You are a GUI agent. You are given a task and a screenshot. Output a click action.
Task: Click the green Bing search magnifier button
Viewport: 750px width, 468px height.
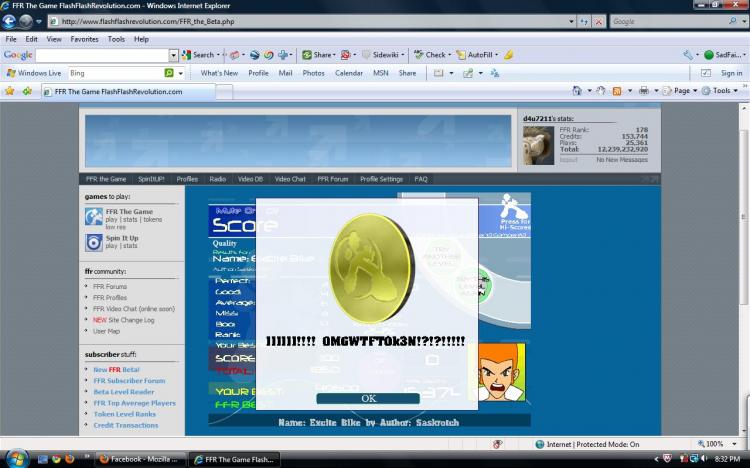click(169, 73)
